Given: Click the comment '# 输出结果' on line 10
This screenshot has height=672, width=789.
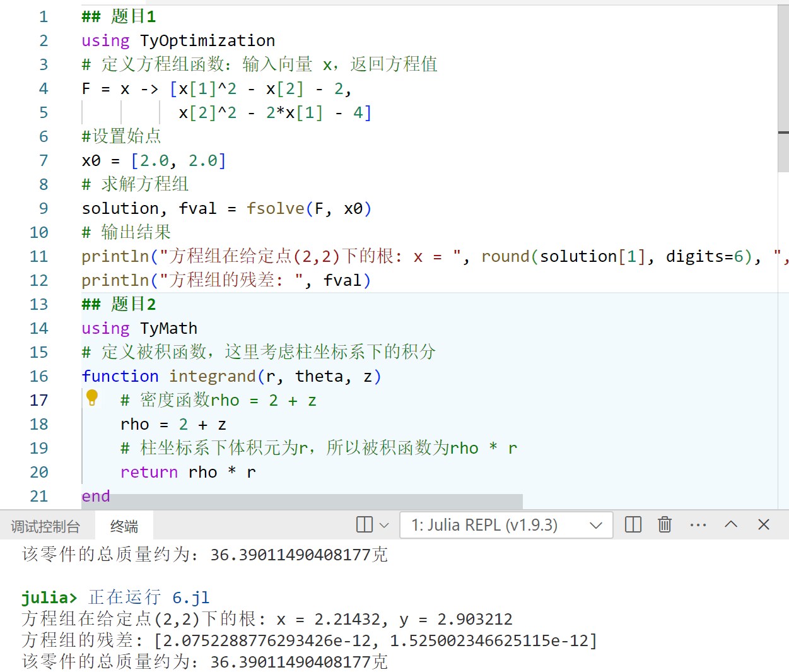Looking at the screenshot, I should click(x=126, y=232).
